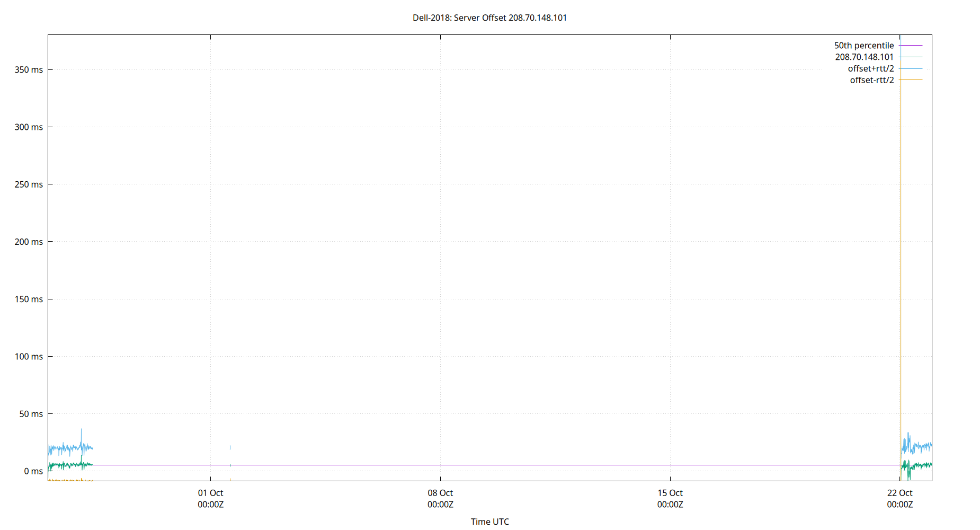This screenshot has width=980, height=530.
Task: Click the '208.70.148.101' legend entry
Action: 864,57
